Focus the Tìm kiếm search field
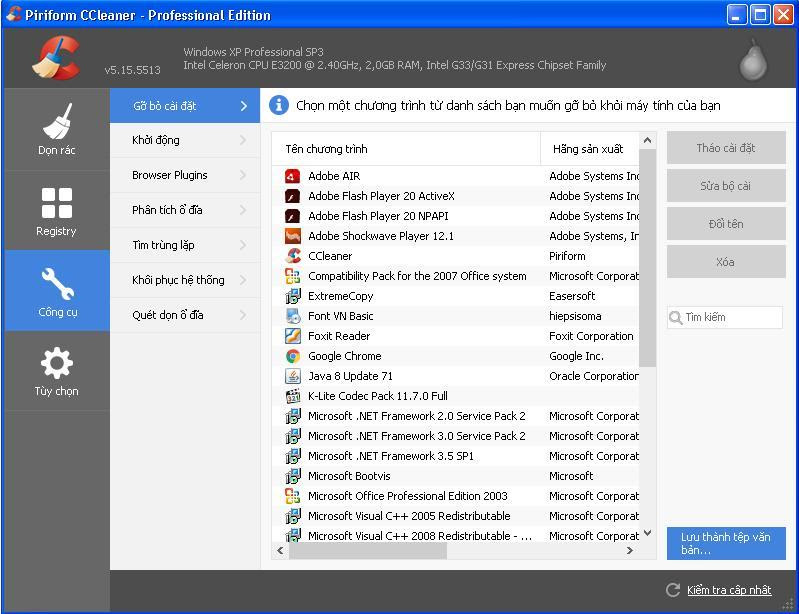The width and height of the screenshot is (799, 614). coord(725,317)
